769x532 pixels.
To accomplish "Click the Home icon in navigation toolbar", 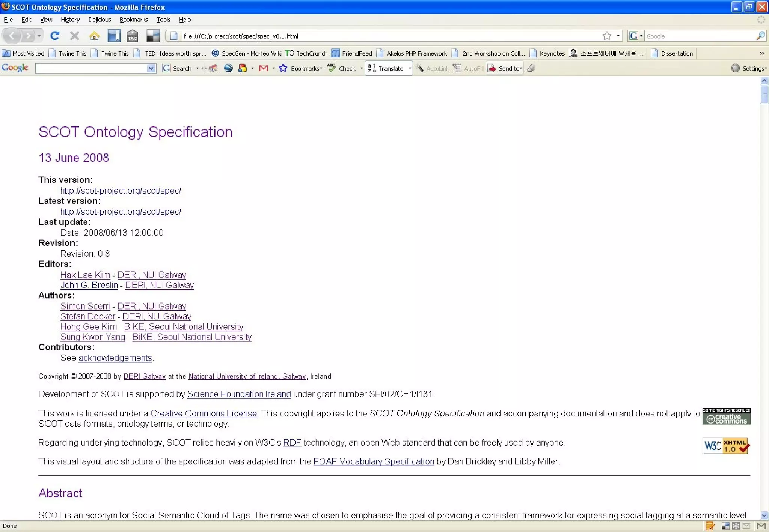I will click(94, 36).
